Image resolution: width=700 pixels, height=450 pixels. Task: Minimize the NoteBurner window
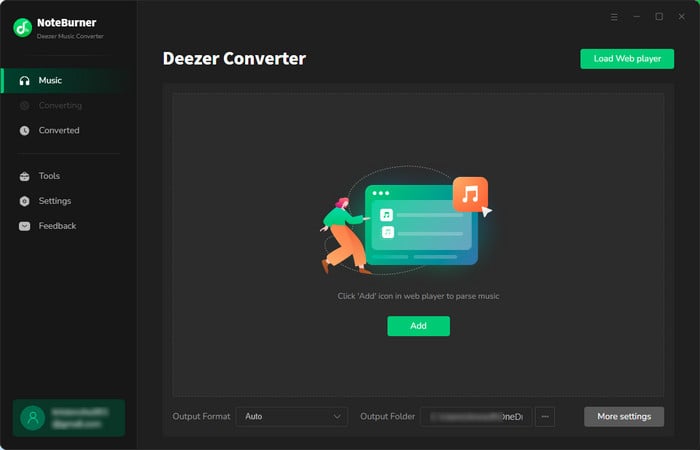click(x=637, y=17)
